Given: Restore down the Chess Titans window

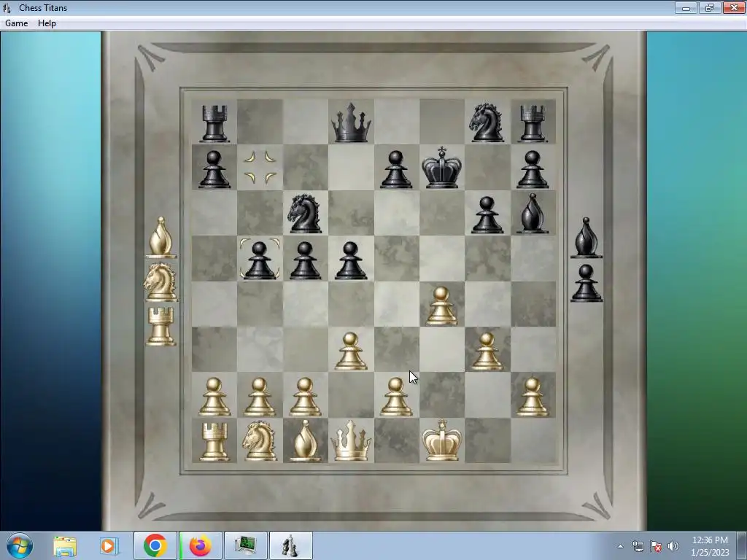Looking at the screenshot, I should tap(710, 7).
